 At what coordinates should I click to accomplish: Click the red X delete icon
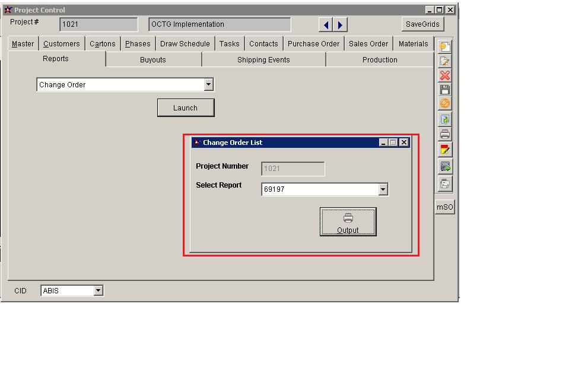(444, 75)
